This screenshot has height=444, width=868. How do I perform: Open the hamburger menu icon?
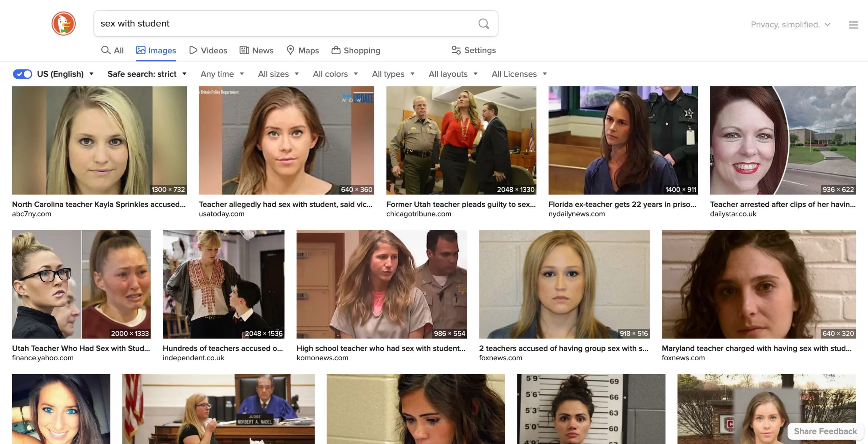coord(853,25)
